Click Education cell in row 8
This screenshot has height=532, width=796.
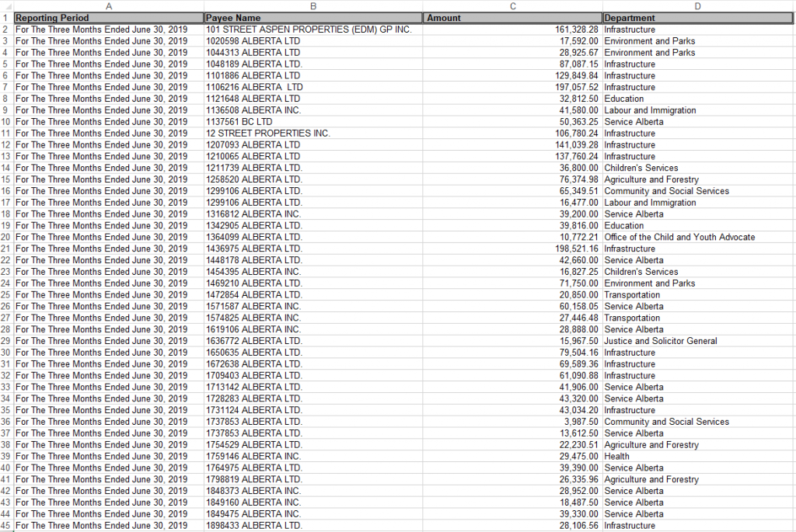pos(697,99)
